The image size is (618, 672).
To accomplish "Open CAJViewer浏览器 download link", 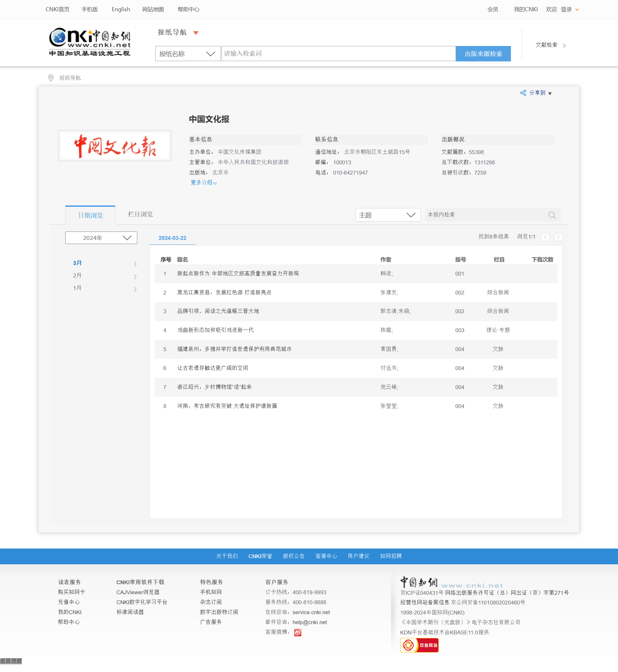I will (x=138, y=592).
